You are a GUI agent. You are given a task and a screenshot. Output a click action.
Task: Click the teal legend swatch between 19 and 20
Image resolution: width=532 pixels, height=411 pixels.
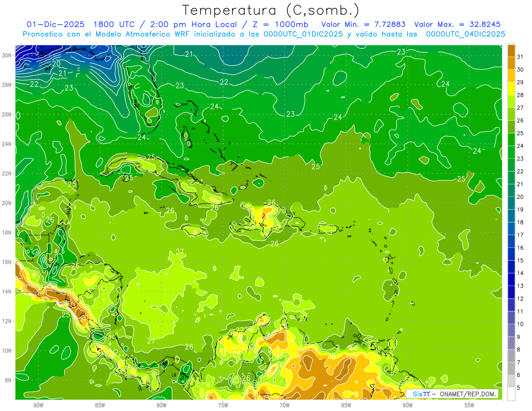click(x=511, y=204)
